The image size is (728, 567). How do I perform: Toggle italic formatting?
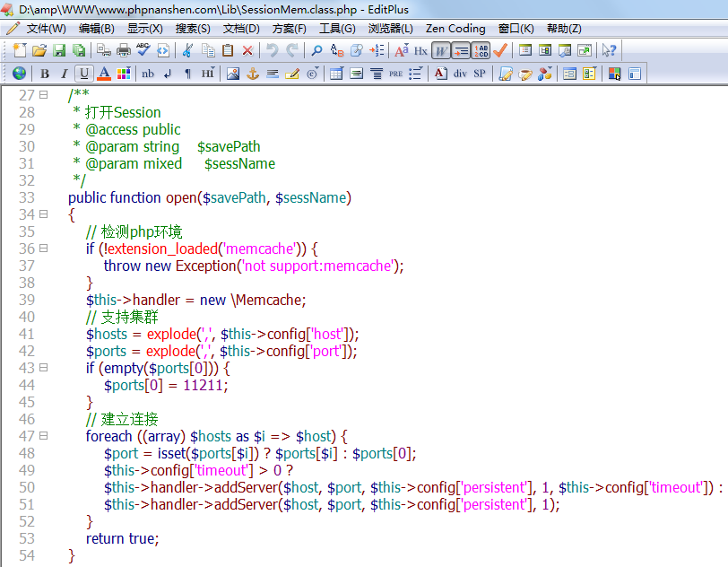(x=64, y=74)
